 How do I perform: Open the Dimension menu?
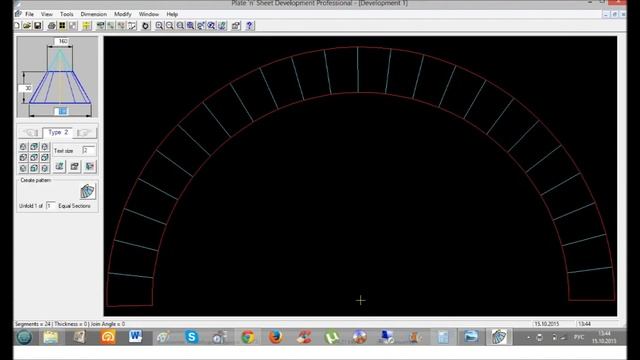click(x=93, y=14)
